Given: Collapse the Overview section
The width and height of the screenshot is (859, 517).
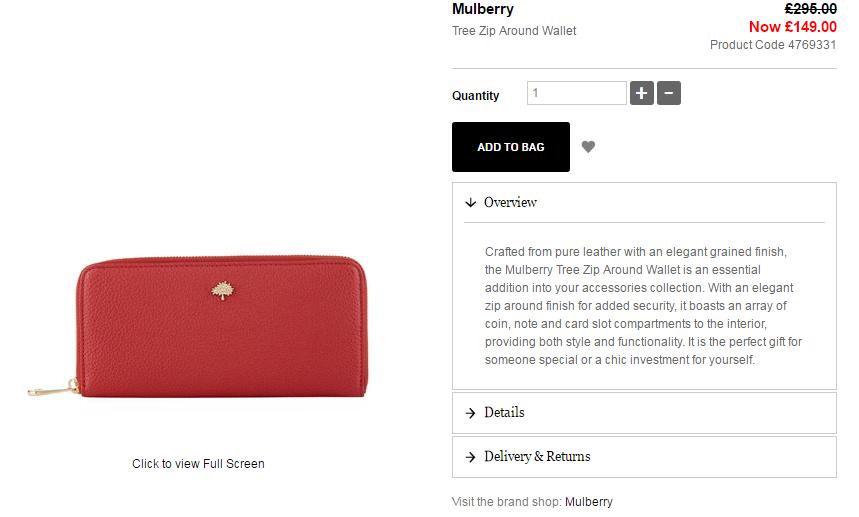Looking at the screenshot, I should tap(511, 203).
